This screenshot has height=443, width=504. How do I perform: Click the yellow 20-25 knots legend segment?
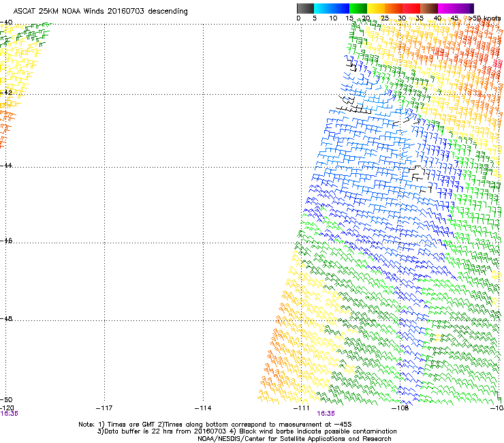click(376, 8)
